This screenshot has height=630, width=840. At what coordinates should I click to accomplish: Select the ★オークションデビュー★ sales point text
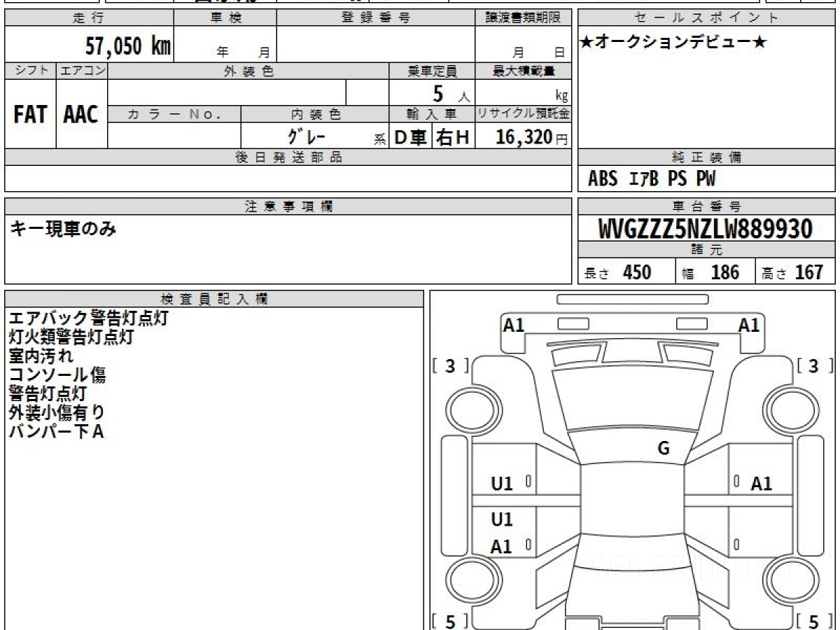[673, 43]
